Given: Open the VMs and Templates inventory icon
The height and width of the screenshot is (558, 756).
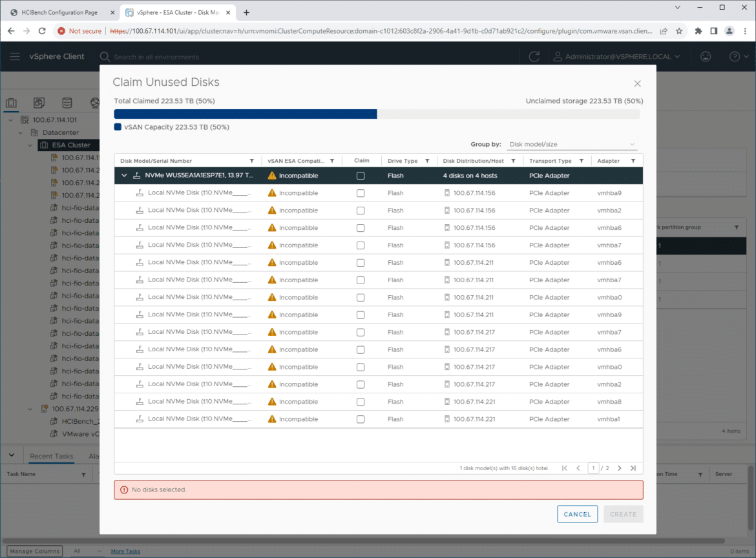Looking at the screenshot, I should coord(39,103).
